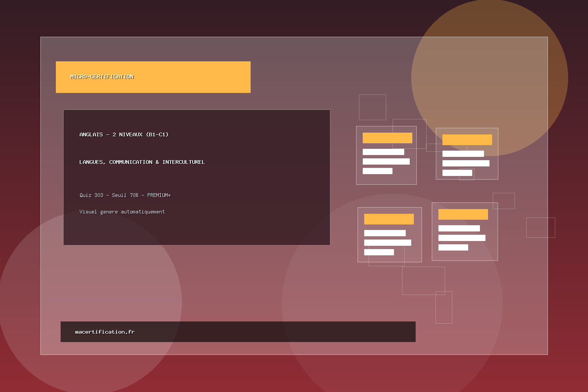The height and width of the screenshot is (392, 588).
Task: Click empty outlined square above top-left card
Action: [x=372, y=107]
